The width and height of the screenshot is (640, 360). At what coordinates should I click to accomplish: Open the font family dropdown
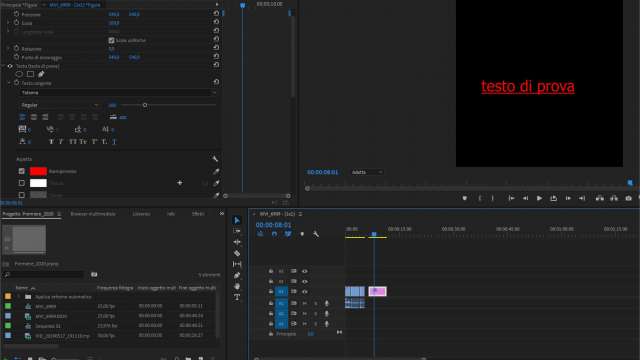(x=118, y=93)
